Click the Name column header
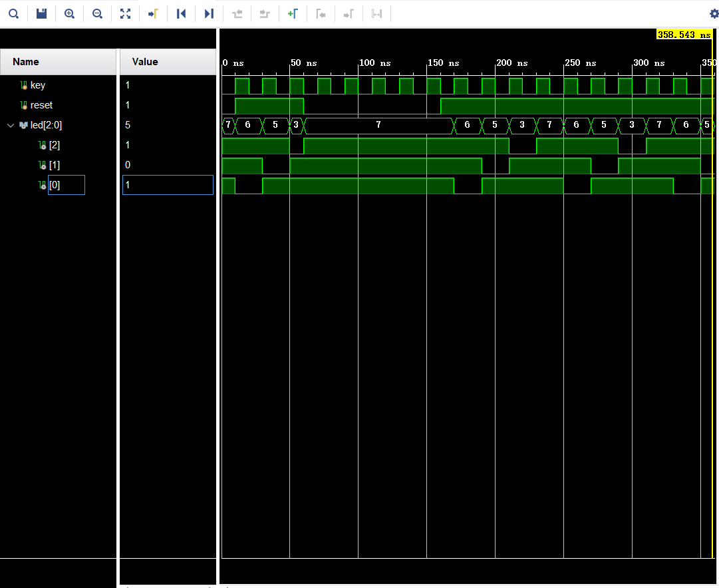The height and width of the screenshot is (588, 719). click(x=59, y=62)
